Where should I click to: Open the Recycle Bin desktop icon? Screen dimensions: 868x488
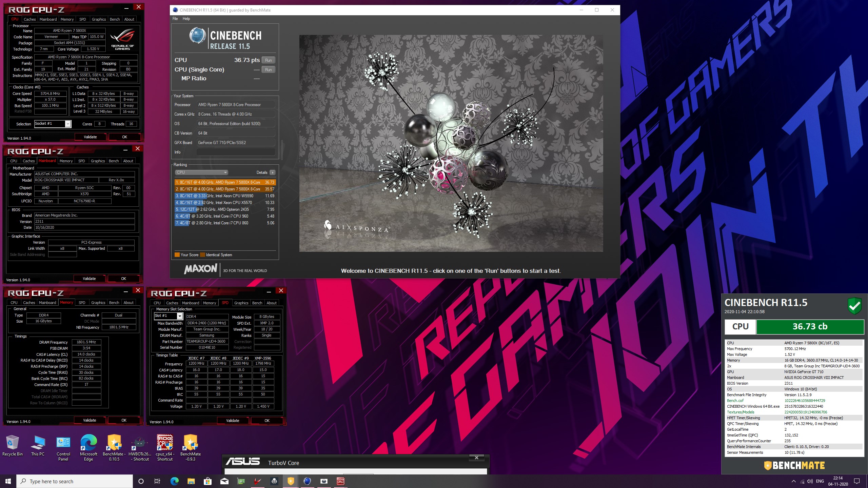[12, 446]
